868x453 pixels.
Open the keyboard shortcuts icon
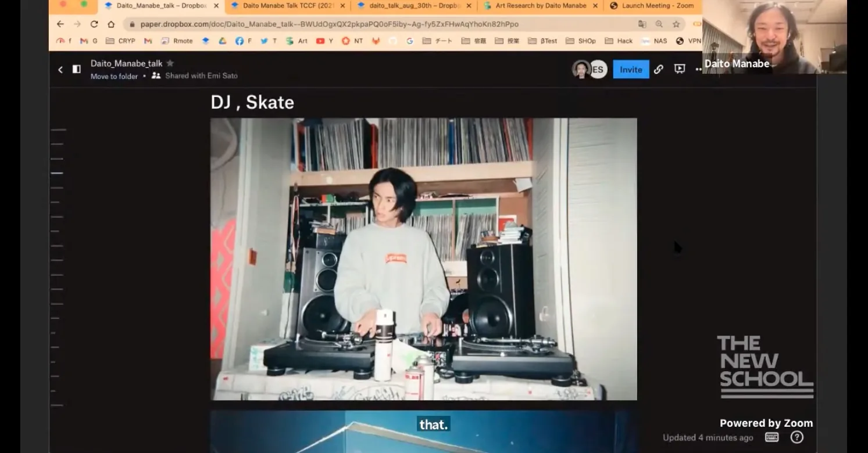(771, 437)
